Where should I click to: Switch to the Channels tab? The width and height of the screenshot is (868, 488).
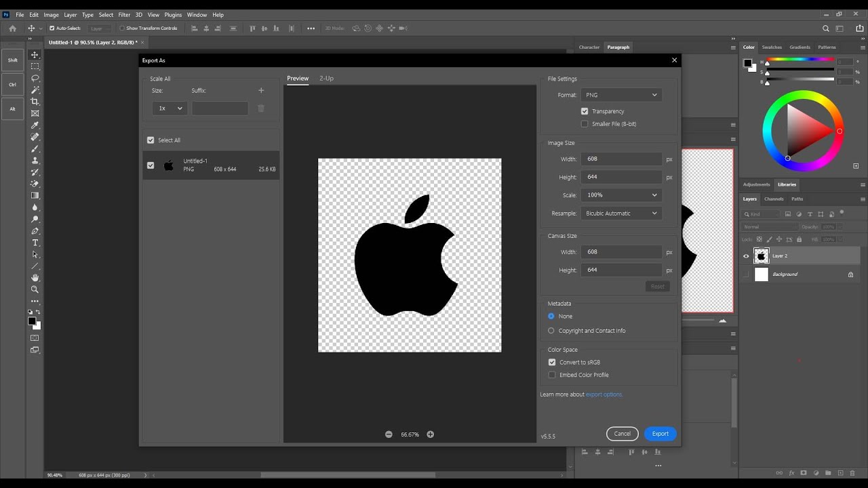pyautogui.click(x=774, y=199)
